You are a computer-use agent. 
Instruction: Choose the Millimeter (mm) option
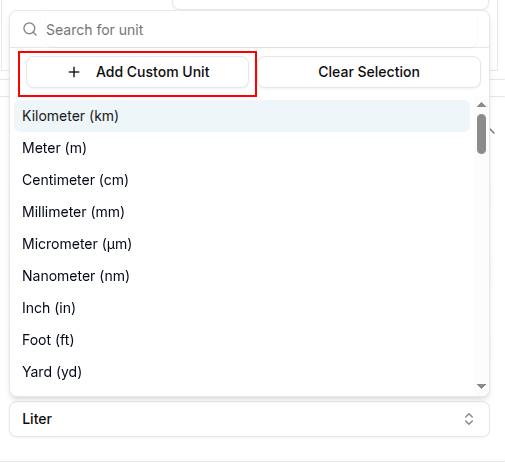[242, 212]
